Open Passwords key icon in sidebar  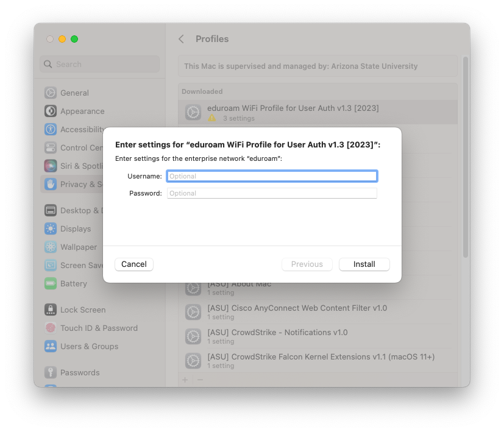pyautogui.click(x=51, y=372)
